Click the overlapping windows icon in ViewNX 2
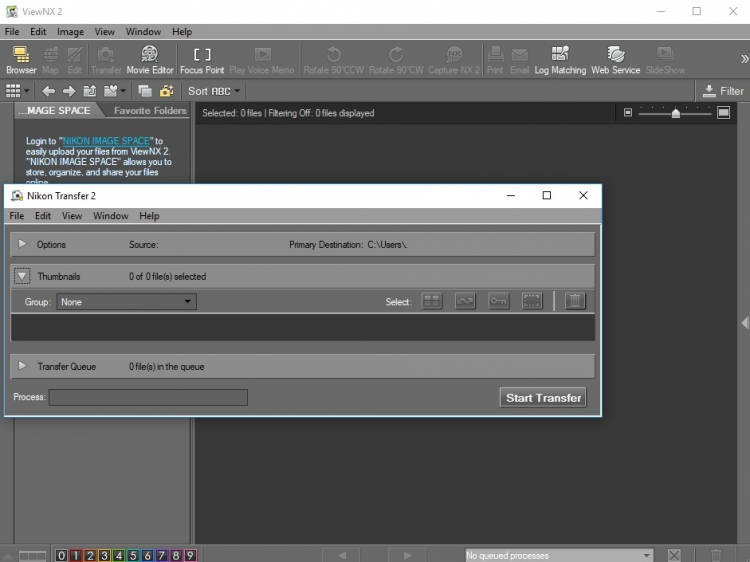This screenshot has width=750, height=562. (144, 91)
